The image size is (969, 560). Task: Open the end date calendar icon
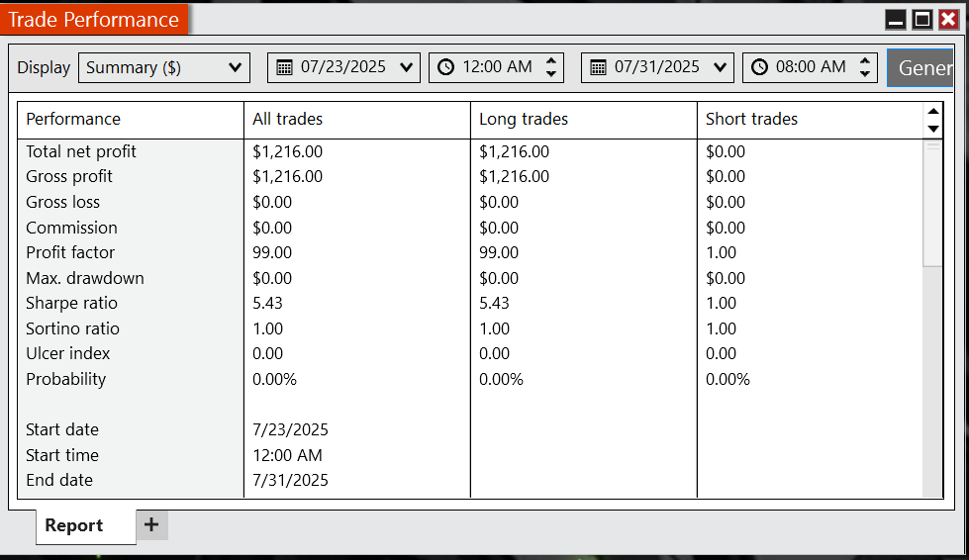coord(598,67)
